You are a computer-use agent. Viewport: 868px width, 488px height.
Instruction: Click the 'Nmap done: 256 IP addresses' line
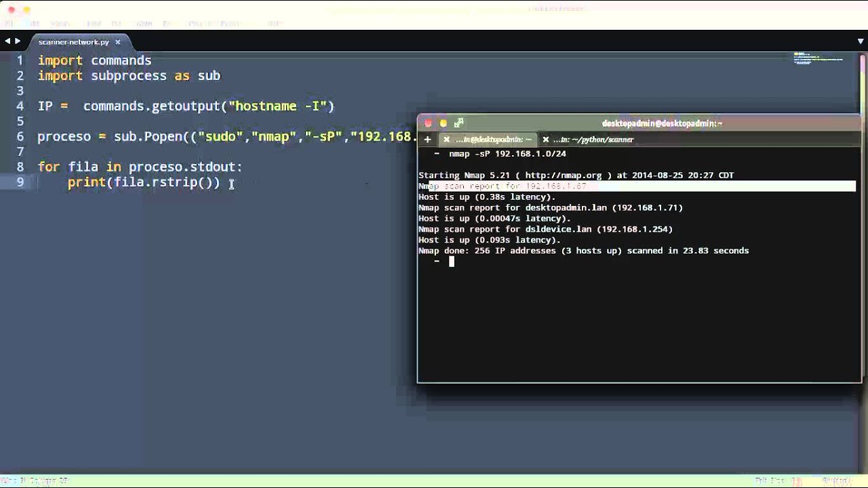(583, 251)
